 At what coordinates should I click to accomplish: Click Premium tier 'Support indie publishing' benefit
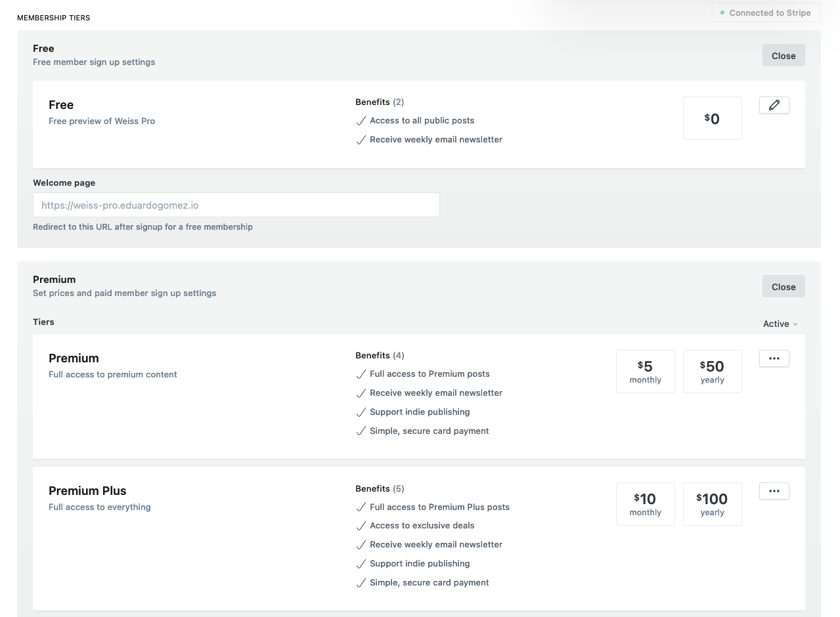tap(420, 412)
